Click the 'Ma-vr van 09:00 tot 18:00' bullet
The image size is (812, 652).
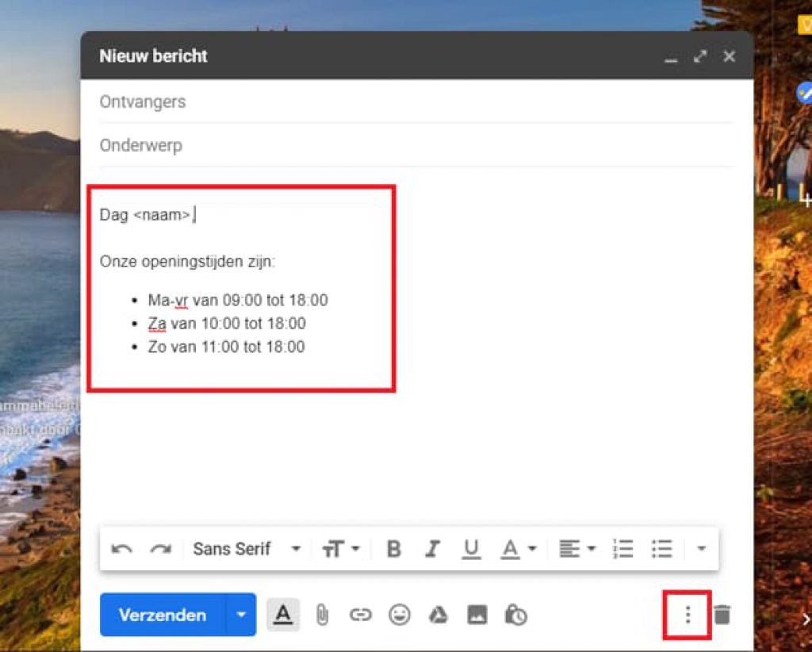(x=238, y=301)
